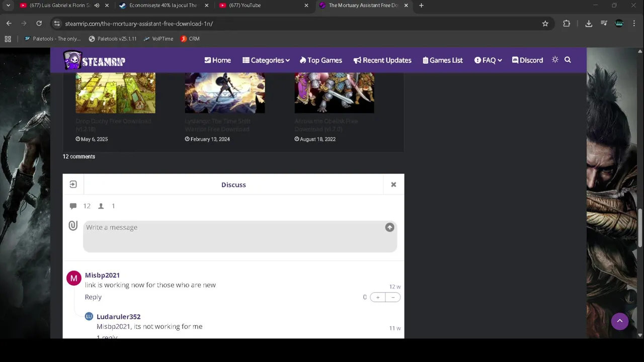
Task: Close The Mortuary Assistant tab
Action: pos(406,6)
